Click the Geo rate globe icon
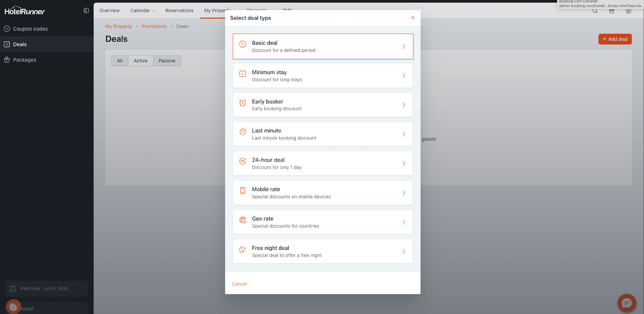 click(243, 220)
